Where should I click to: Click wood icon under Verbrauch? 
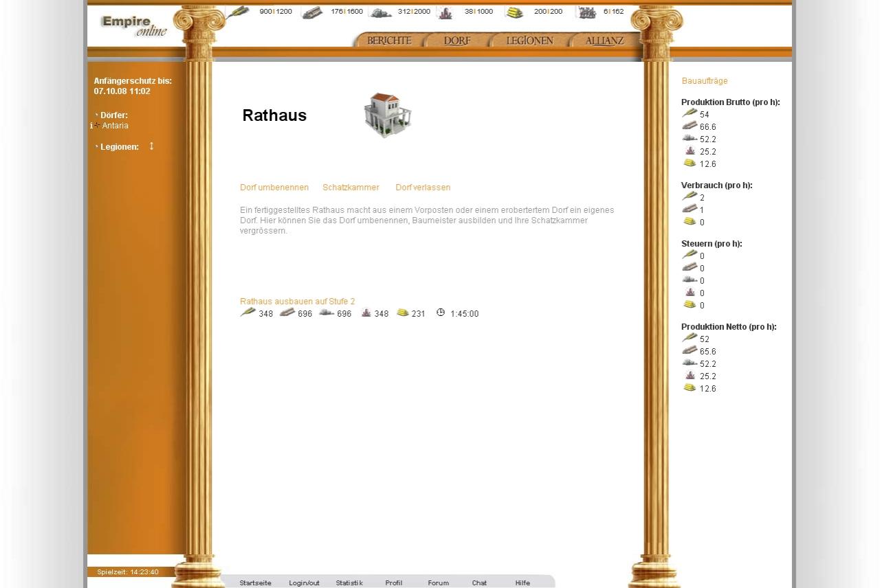[x=690, y=209]
